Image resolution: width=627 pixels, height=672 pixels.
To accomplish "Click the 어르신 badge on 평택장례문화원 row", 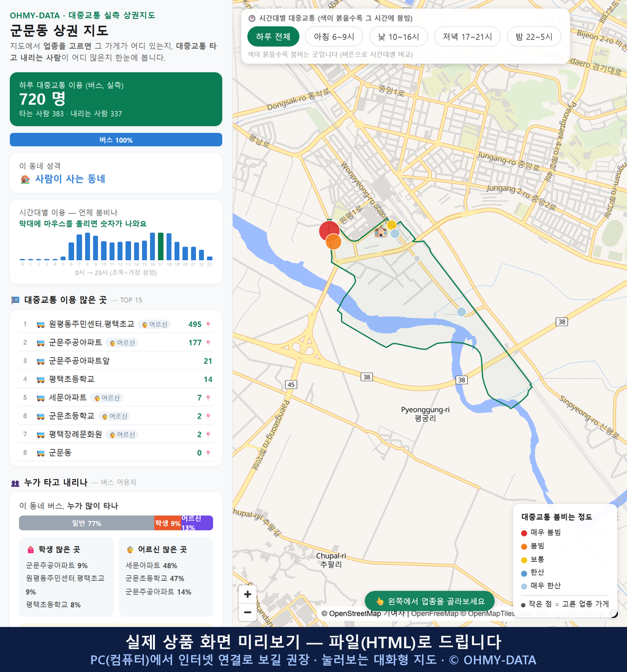I will [122, 435].
